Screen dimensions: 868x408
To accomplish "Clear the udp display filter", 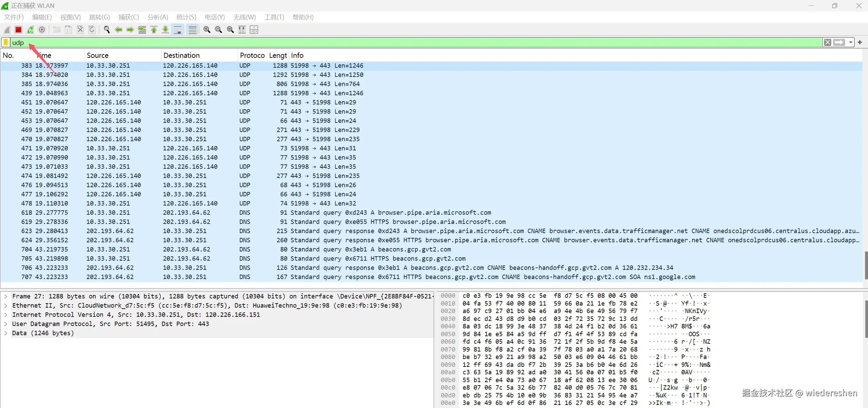I will coord(827,43).
